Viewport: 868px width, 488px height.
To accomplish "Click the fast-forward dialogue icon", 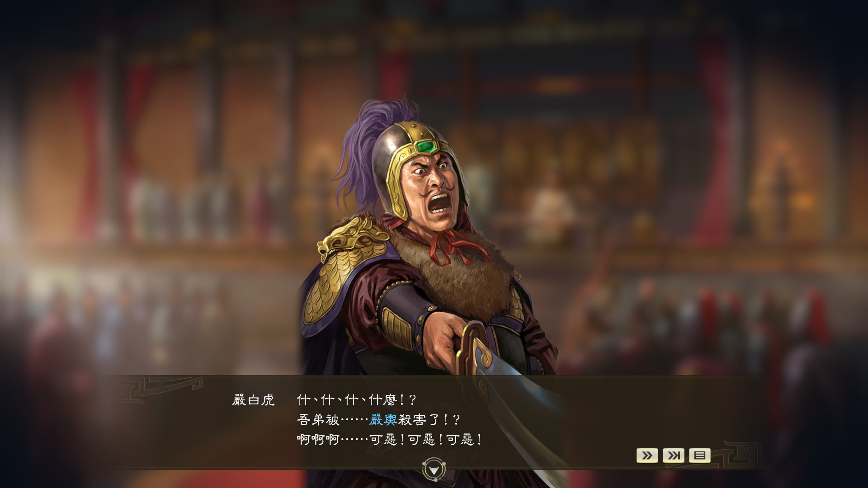I will pyautogui.click(x=647, y=455).
